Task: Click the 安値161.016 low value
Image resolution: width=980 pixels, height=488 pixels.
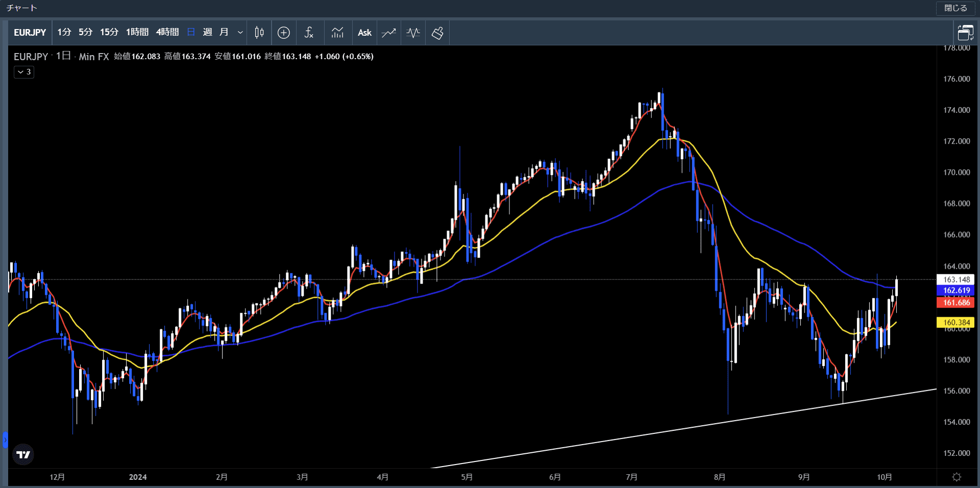Action: click(237, 57)
